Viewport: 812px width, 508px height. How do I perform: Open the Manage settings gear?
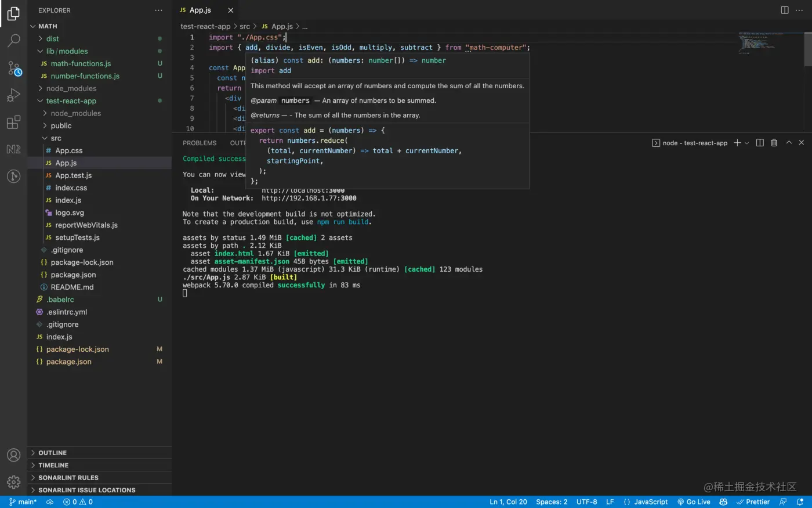pos(13,482)
